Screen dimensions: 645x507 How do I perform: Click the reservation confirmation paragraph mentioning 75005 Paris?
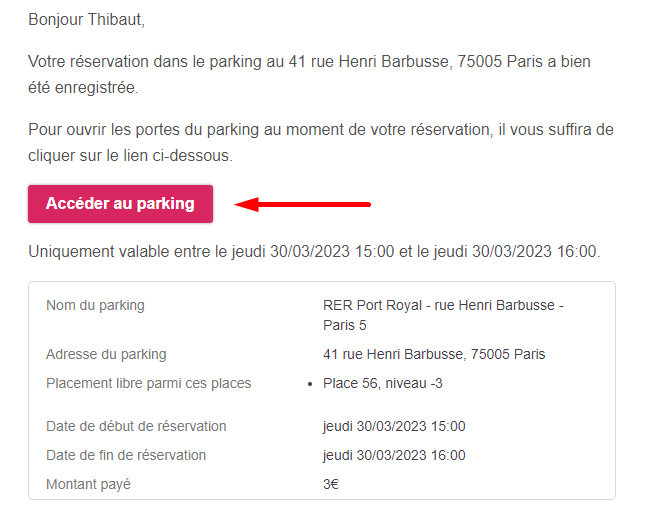click(309, 74)
